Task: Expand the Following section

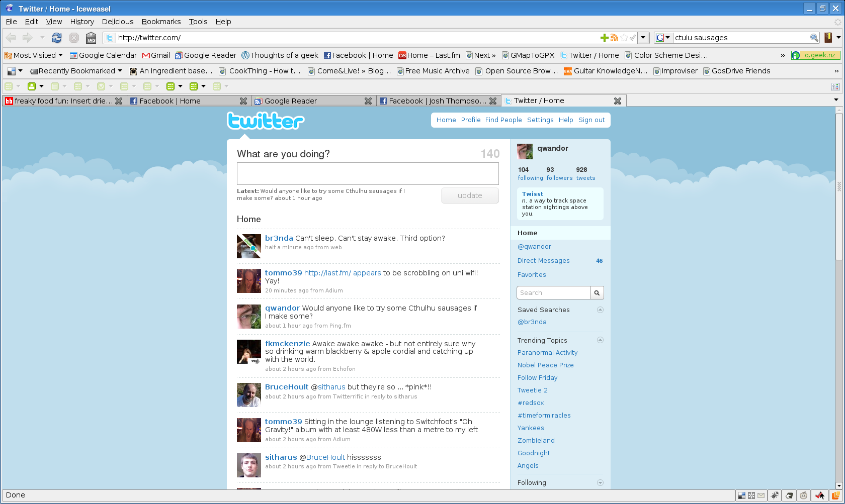Action: 600,483
